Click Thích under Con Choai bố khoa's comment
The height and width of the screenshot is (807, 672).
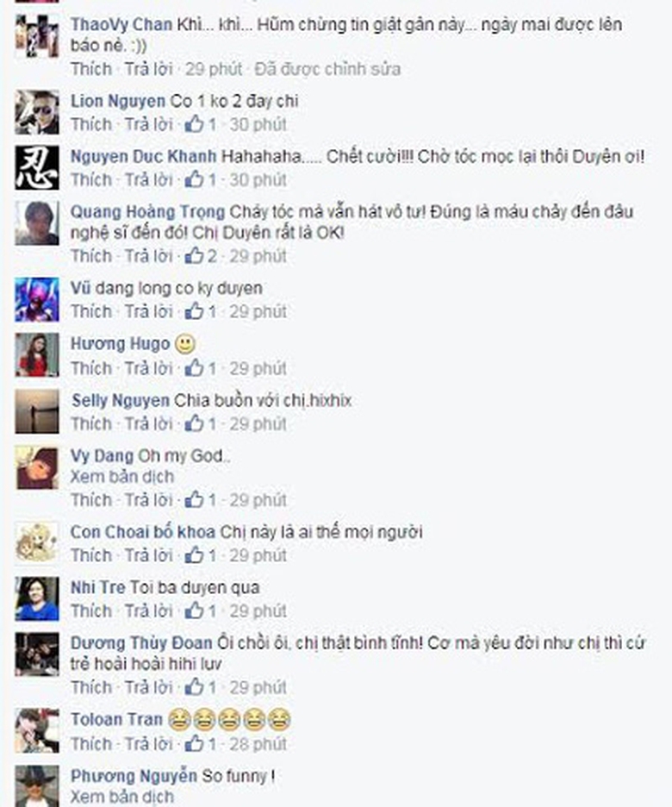91,556
